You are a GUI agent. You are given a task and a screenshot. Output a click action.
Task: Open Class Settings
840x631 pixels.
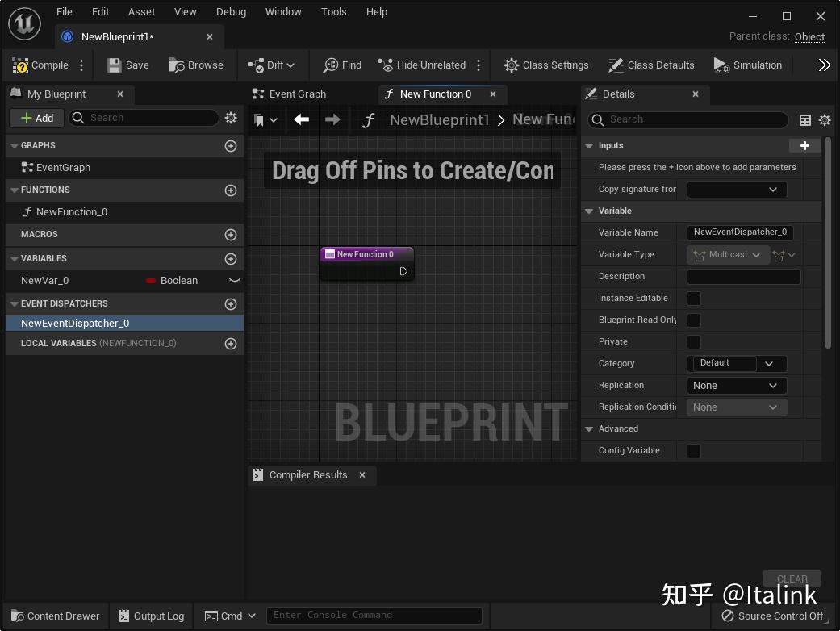click(x=546, y=65)
